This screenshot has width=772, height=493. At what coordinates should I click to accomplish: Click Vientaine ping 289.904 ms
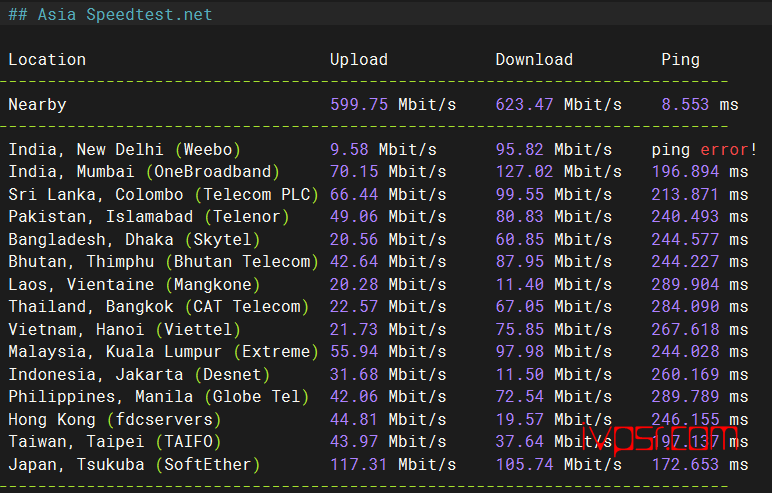click(700, 284)
